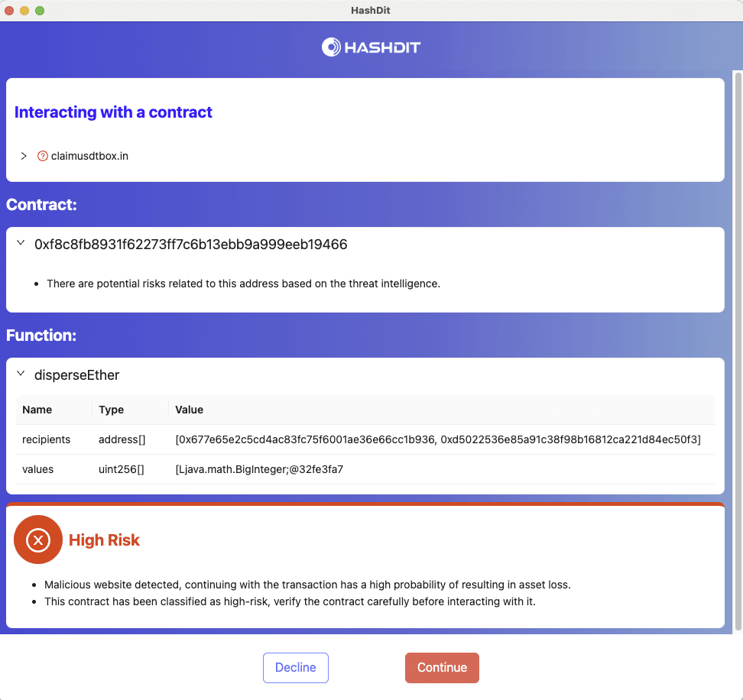Click the [Ljava.math.BigInteger;@32fe3fa7 value
The width and height of the screenshot is (743, 700).
click(259, 469)
